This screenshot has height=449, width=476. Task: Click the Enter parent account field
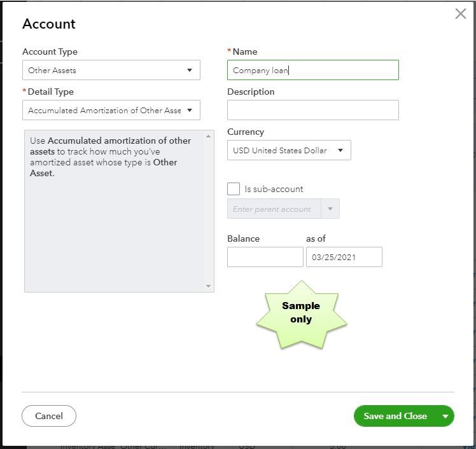[275, 209]
